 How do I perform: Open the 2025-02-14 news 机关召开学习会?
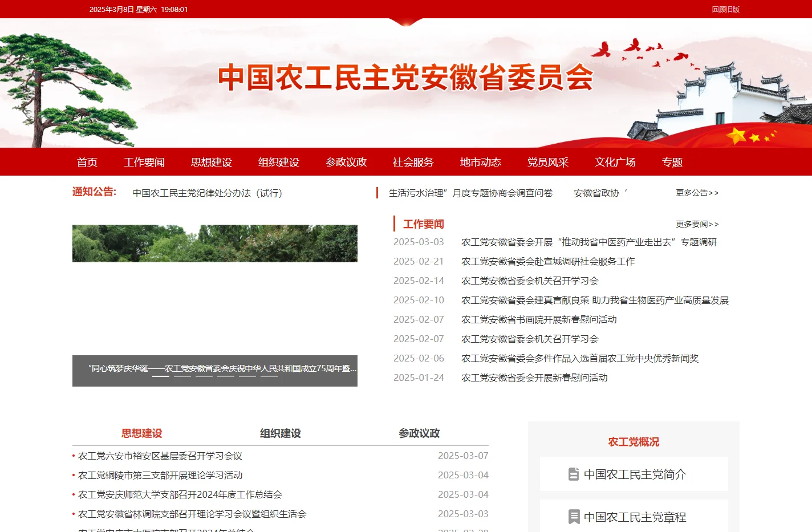[x=530, y=281]
